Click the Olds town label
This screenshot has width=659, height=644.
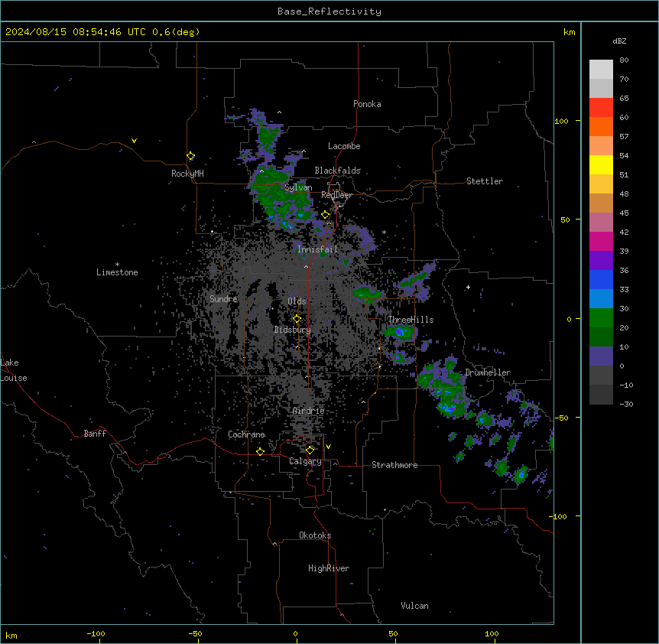297,301
